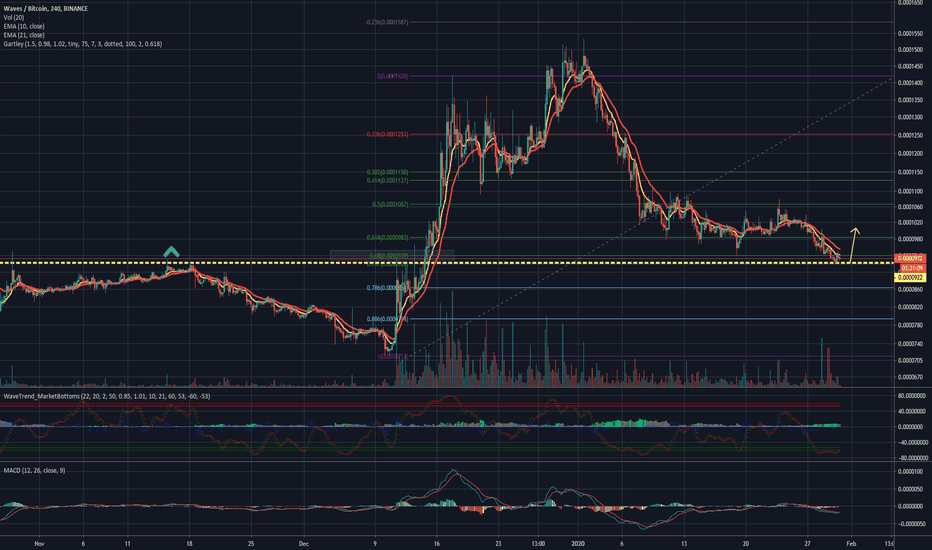
Task: Click price axis value 0.0000705
Action: coord(910,360)
